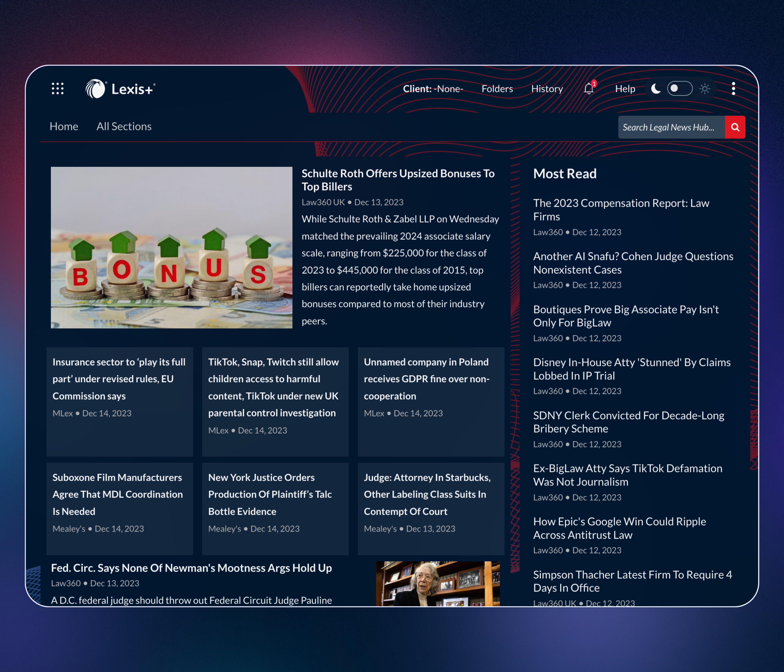Click the Most Read heading
The width and height of the screenshot is (784, 672).
click(564, 174)
